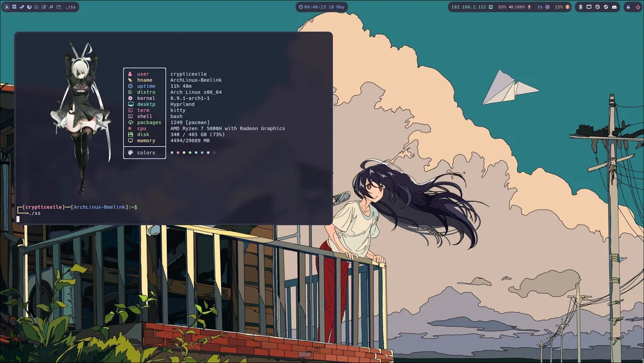644x363 pixels.
Task: Click the text editor icon in the top bar
Action: click(44, 7)
